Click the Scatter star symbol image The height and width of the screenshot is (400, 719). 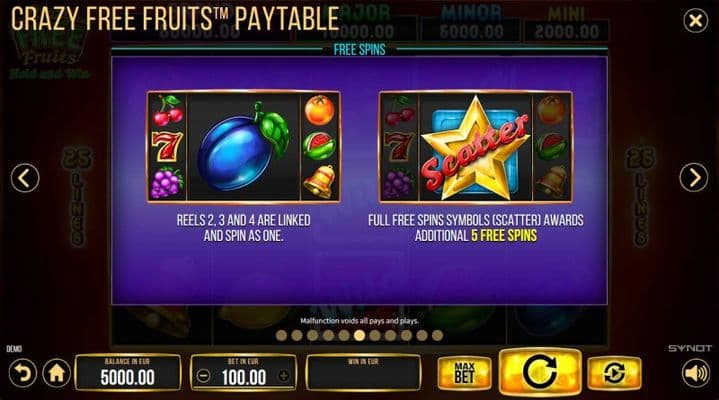(476, 147)
